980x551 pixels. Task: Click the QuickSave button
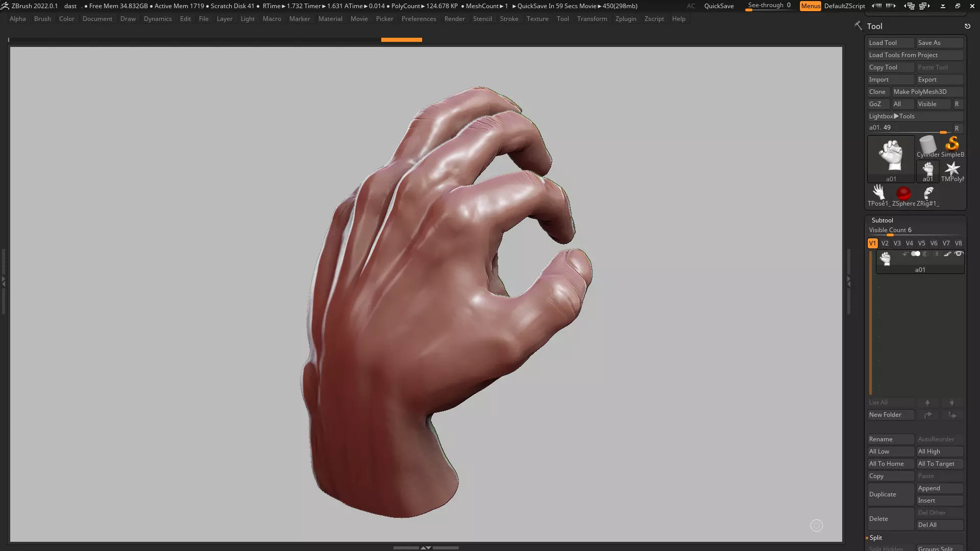pos(719,6)
